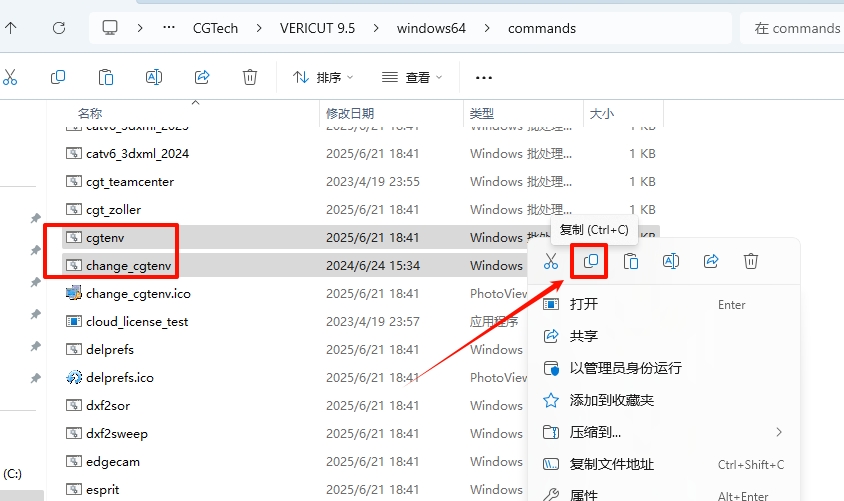Click the Cut scissors icon in context menu
The image size is (844, 501).
pyautogui.click(x=551, y=262)
